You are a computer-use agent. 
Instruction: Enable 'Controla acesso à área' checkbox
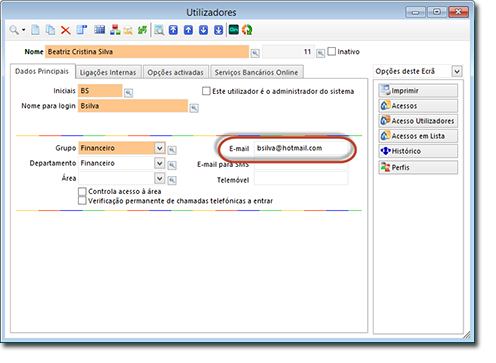[82, 191]
